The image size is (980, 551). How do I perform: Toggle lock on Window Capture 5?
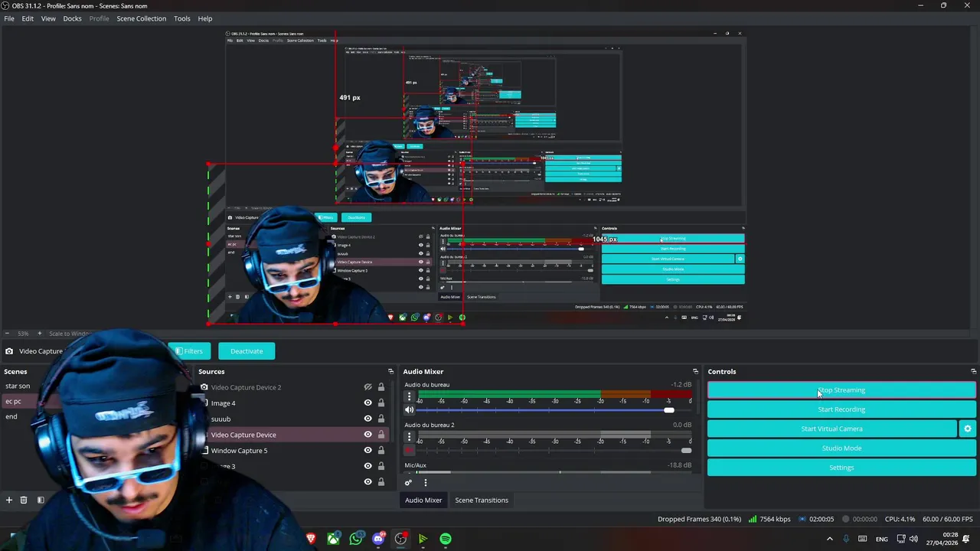click(381, 451)
